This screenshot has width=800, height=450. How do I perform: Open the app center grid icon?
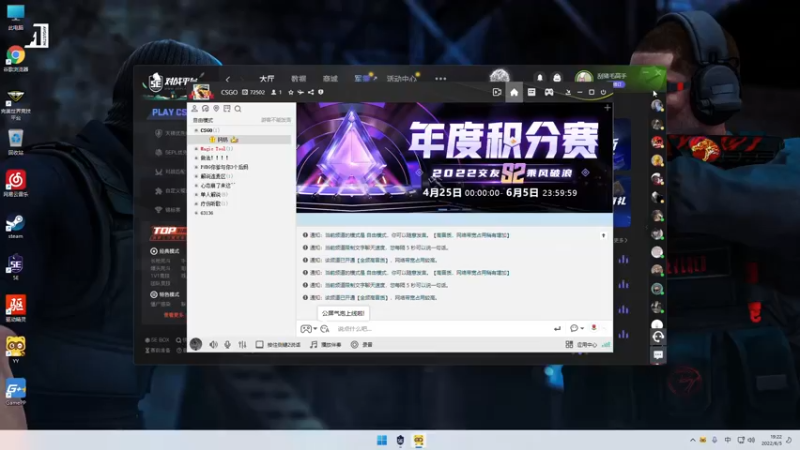(569, 344)
